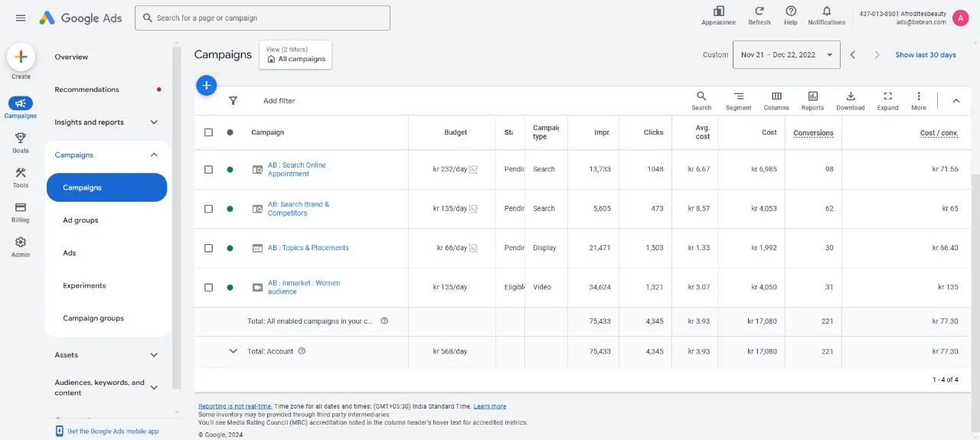Expand Insights and reports section

coord(107,122)
